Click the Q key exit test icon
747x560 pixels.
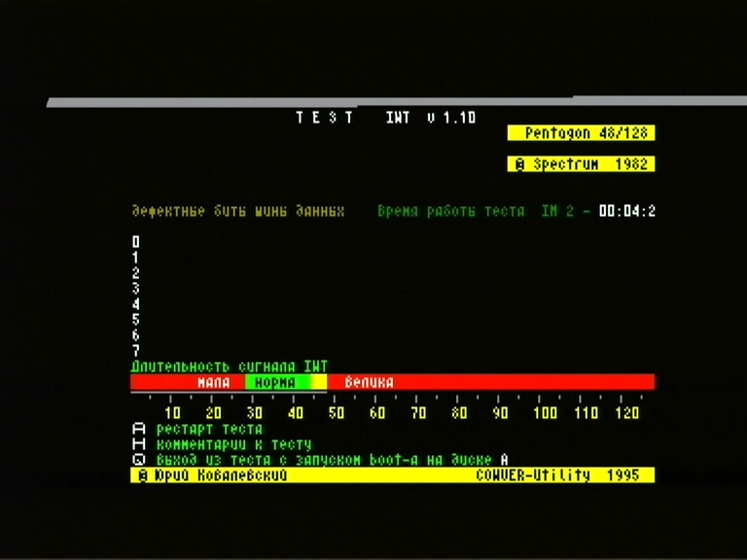coord(137,460)
